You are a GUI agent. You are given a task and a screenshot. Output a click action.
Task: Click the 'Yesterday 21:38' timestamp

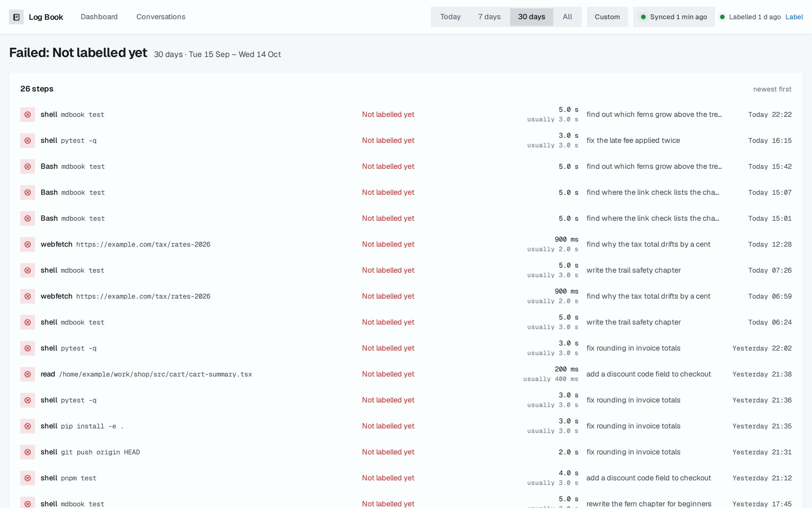point(762,374)
